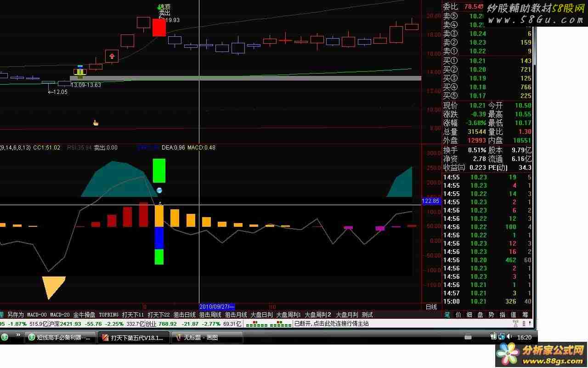Select the 指 tab in the quote panel

[x=502, y=315]
